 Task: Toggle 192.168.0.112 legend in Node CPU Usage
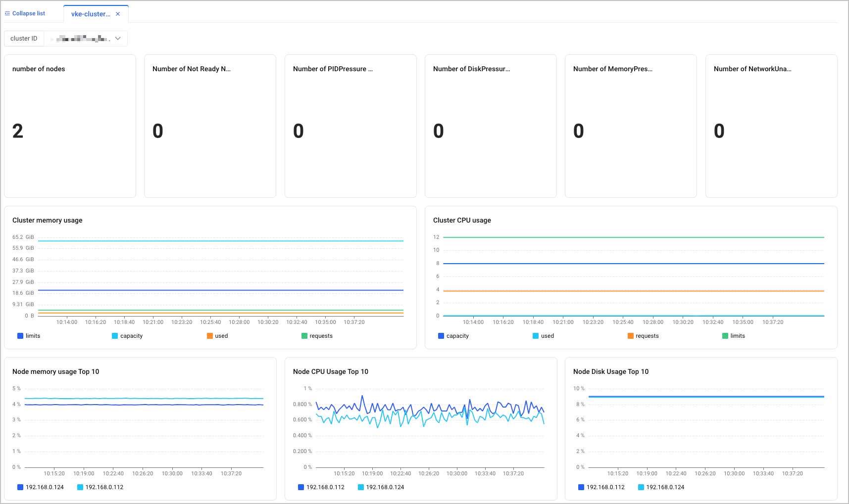pyautogui.click(x=321, y=487)
